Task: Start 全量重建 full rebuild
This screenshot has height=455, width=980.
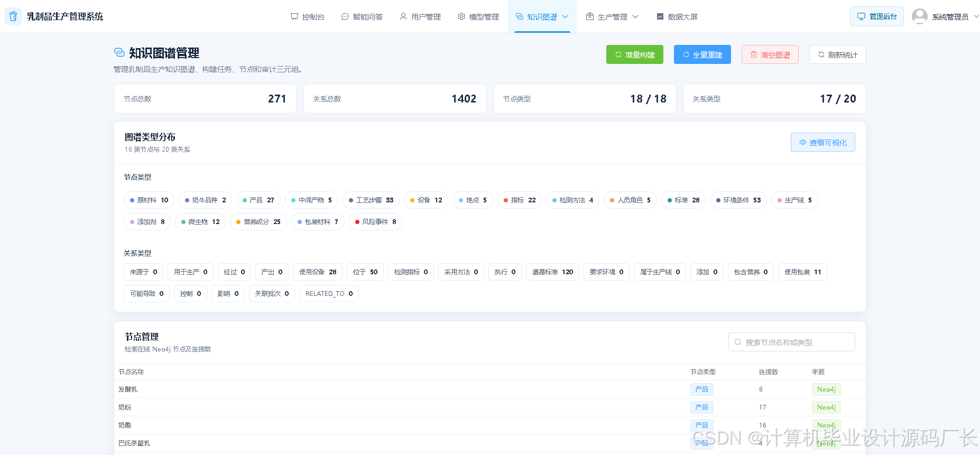Action: tap(702, 54)
